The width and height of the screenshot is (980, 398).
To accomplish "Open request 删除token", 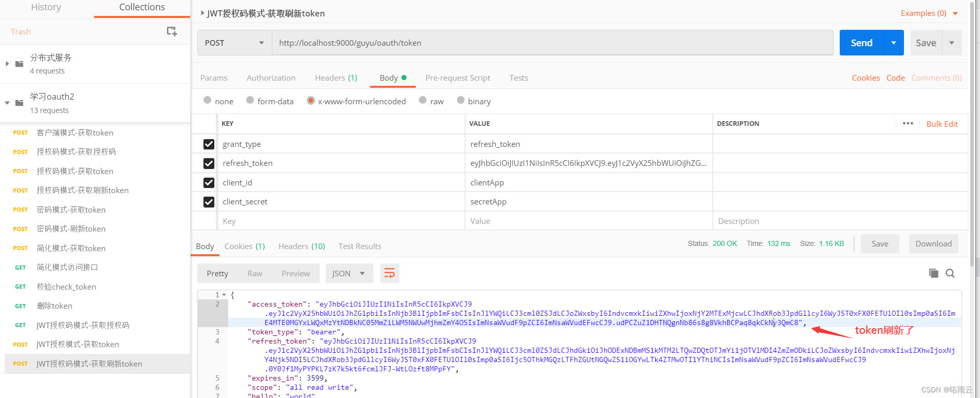I will pyautogui.click(x=54, y=306).
